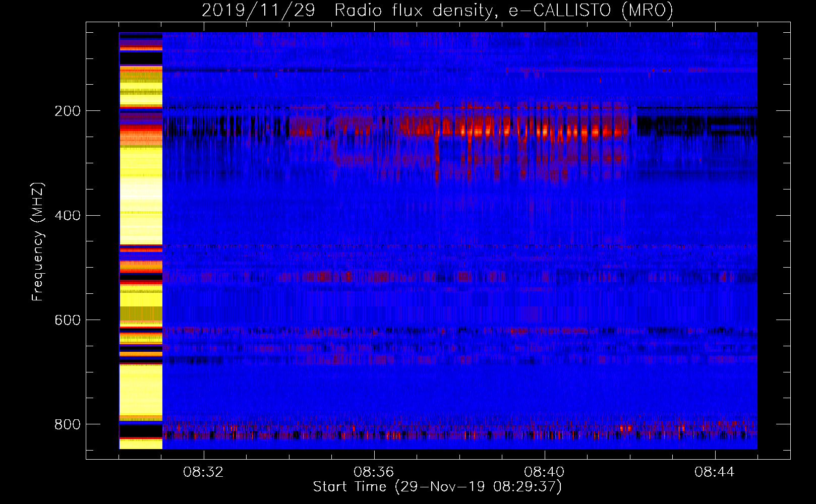Click the 800 frequency tick label
The width and height of the screenshot is (816, 504).
68,424
